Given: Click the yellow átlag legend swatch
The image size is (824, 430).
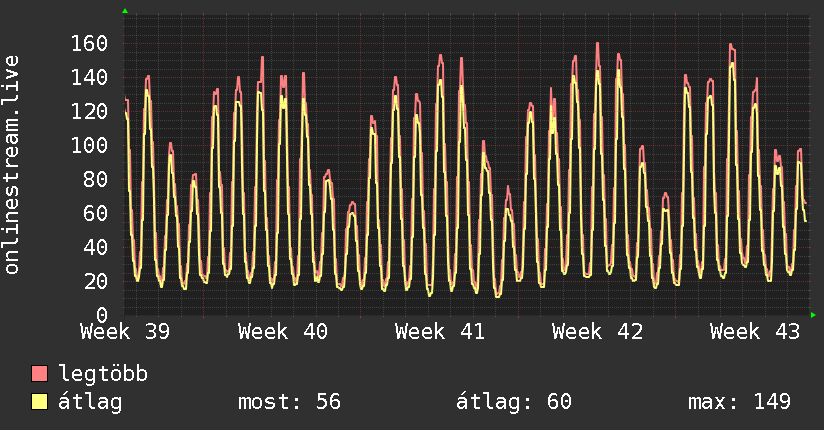Looking at the screenshot, I should click(39, 402).
